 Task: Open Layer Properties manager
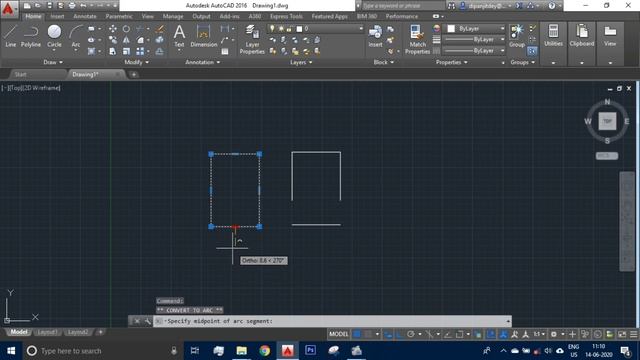point(252,39)
